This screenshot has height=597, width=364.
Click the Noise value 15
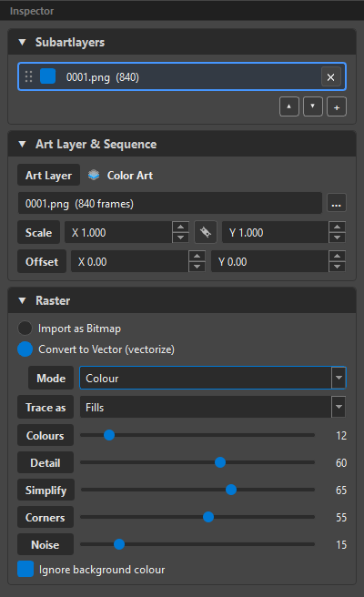[x=341, y=545]
